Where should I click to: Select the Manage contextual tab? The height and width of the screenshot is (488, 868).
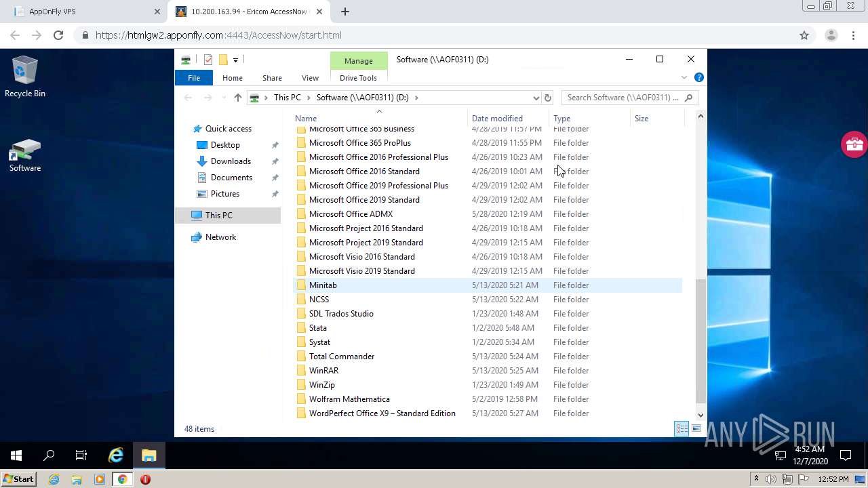pos(359,61)
